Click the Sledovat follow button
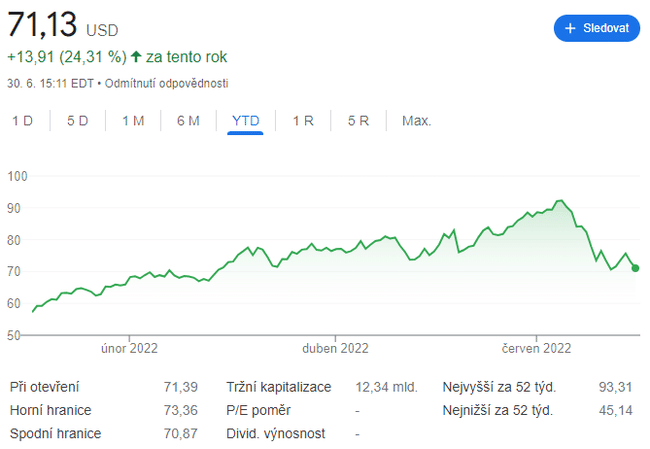The height and width of the screenshot is (449, 650). 596,29
